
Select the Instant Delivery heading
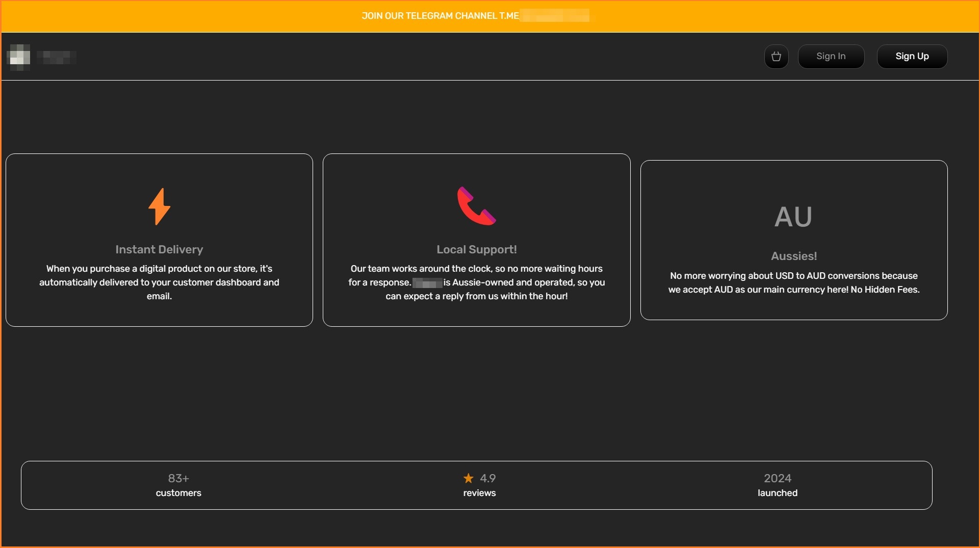159,249
